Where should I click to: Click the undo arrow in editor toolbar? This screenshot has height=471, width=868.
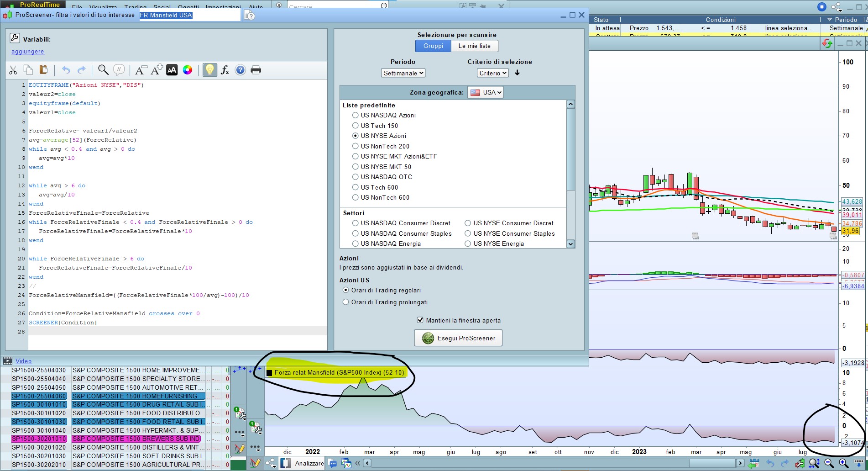(66, 70)
